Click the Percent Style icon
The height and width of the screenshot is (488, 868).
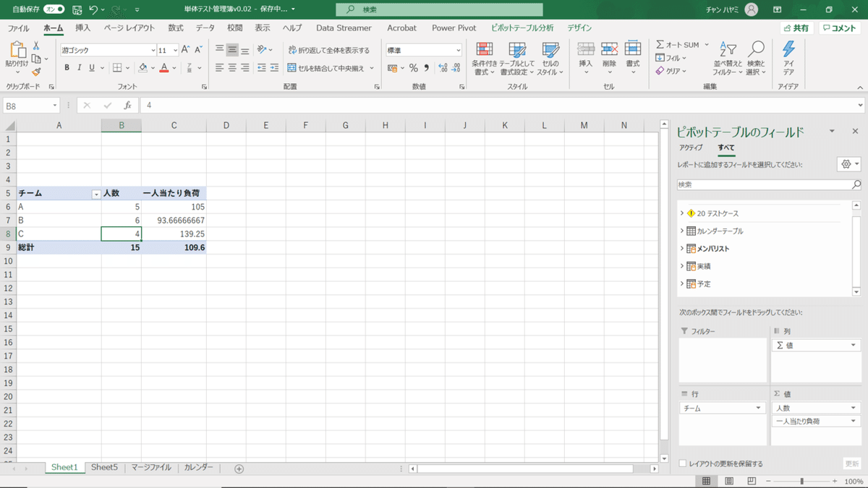click(x=414, y=68)
